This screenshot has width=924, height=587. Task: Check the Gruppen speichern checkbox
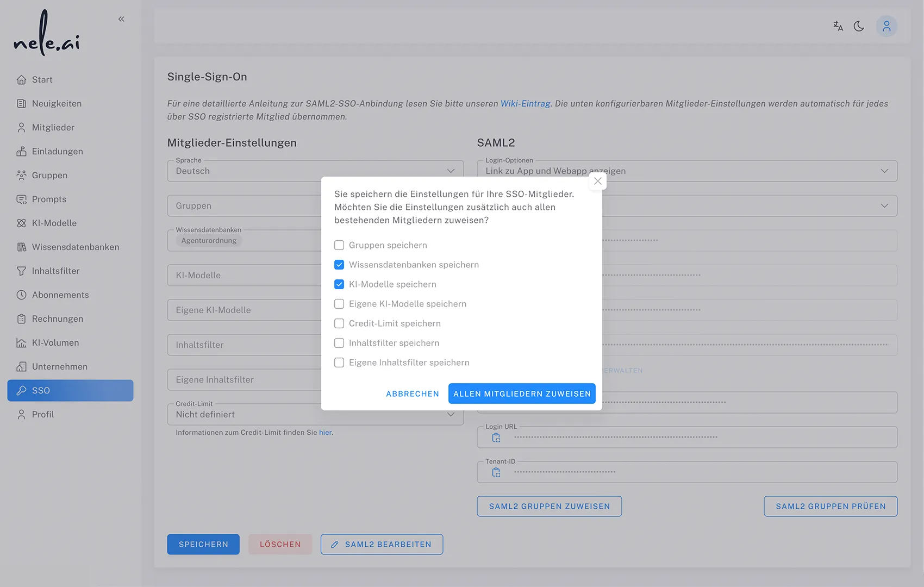(x=339, y=245)
